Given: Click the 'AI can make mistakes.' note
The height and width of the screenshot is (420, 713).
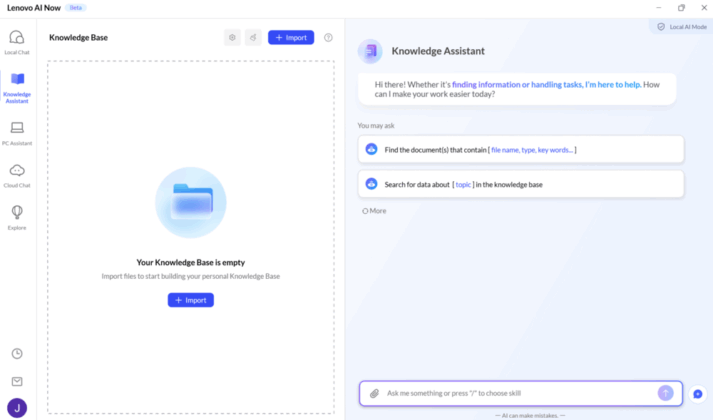Looking at the screenshot, I should [x=530, y=415].
